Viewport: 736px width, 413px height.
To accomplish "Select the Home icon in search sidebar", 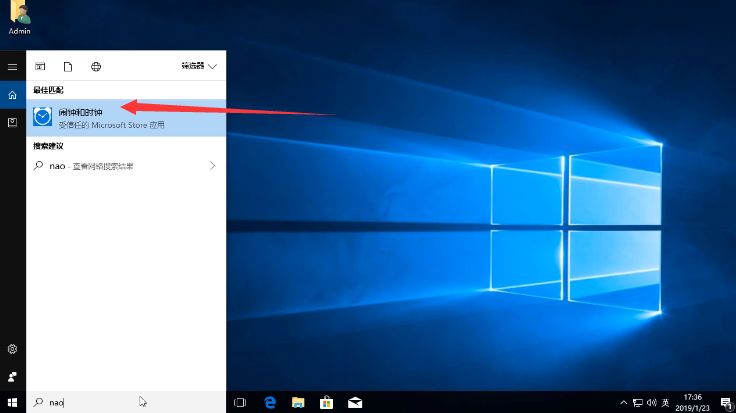I will coord(12,95).
